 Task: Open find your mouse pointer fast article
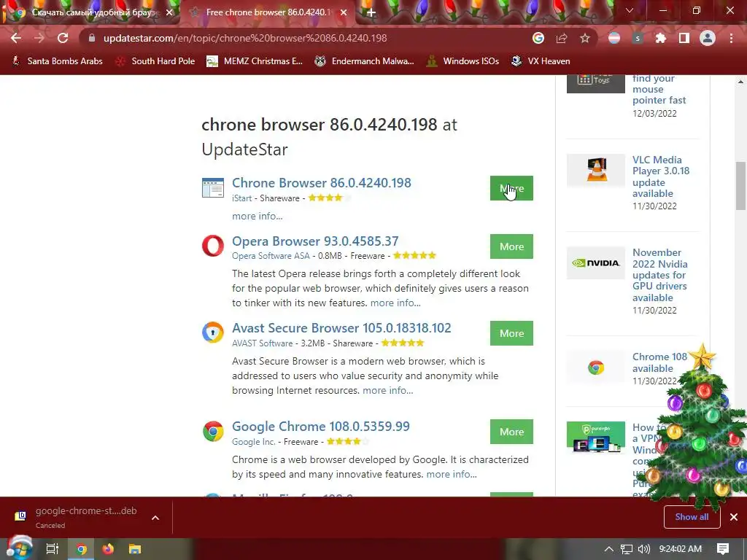pyautogui.click(x=659, y=90)
